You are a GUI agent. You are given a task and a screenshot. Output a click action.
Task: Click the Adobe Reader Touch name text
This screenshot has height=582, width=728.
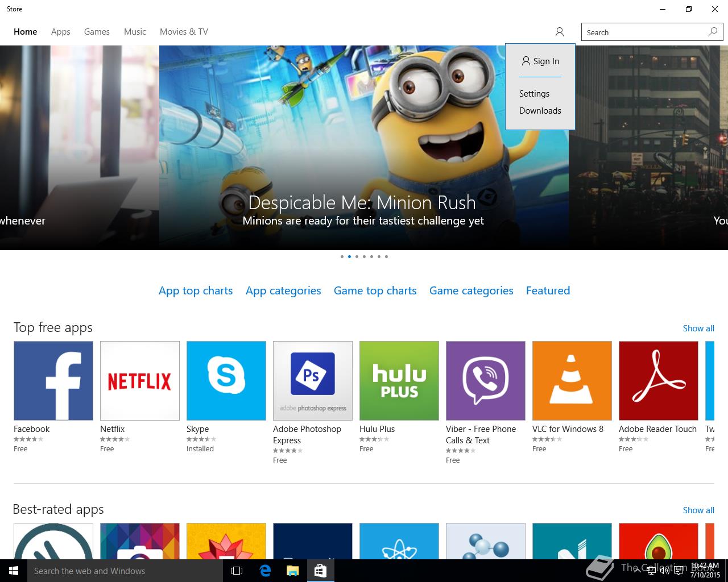[657, 429]
